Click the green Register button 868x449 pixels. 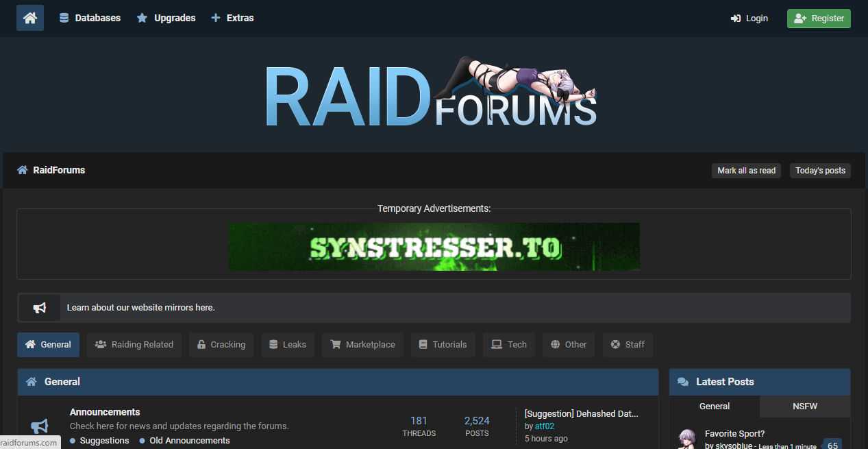click(819, 19)
